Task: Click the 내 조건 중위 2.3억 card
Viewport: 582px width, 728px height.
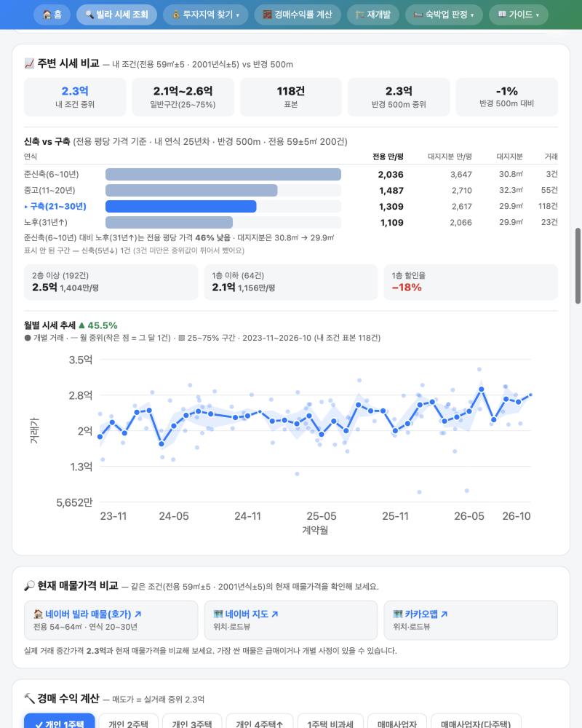Action: coord(75,97)
